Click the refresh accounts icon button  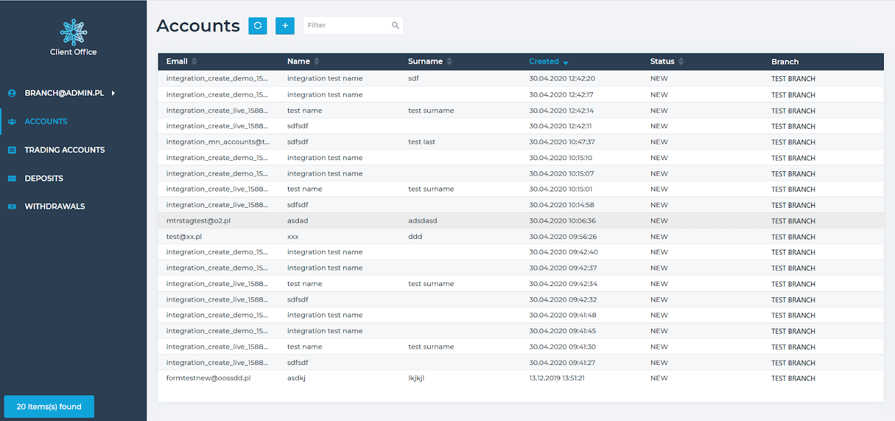[258, 26]
